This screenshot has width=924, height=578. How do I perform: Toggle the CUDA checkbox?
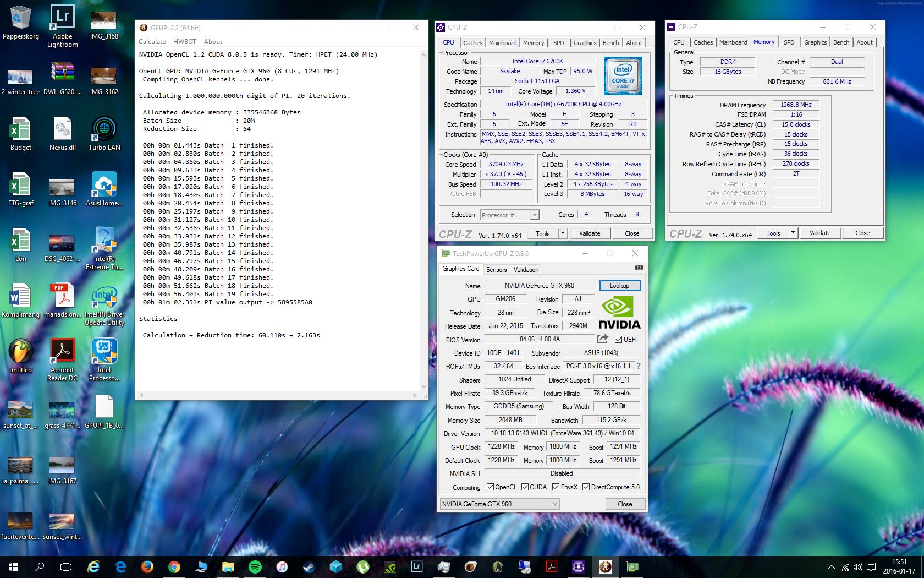pos(525,487)
